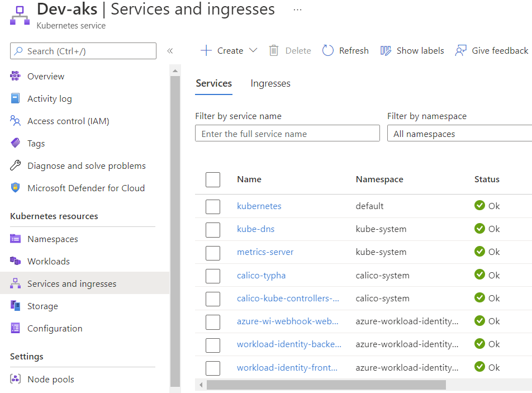Screen dimensions: 532x393
Task: Click the Node pools icon
Action: coord(15,379)
